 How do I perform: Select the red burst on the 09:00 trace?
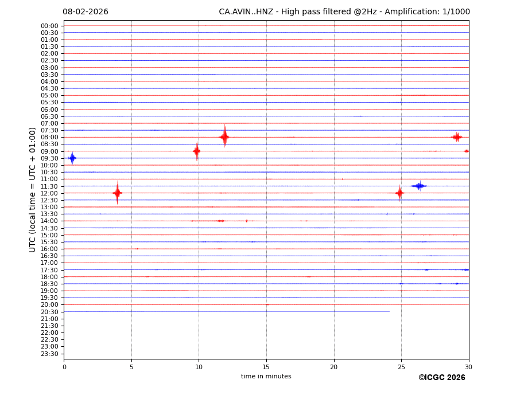pyautogui.click(x=197, y=151)
